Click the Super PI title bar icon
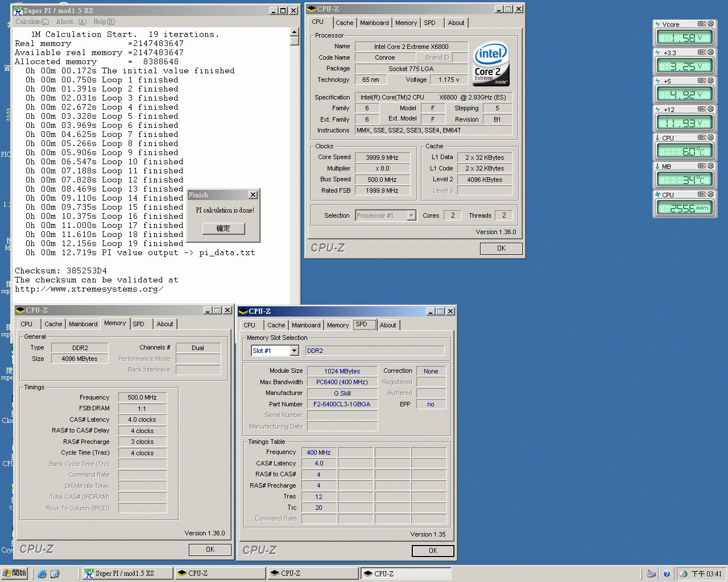The width and height of the screenshot is (728, 582). click(18, 10)
